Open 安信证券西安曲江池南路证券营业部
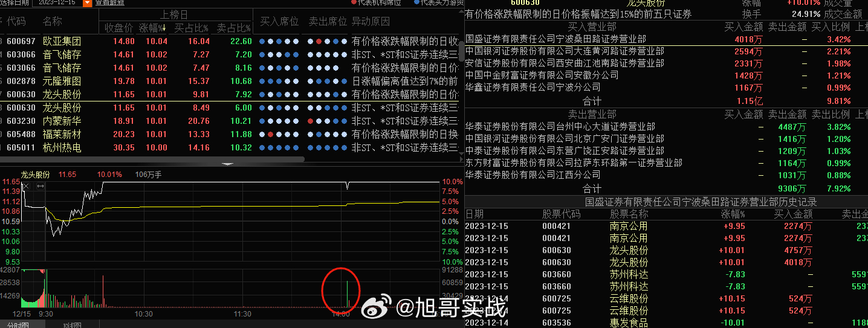The width and height of the screenshot is (868, 328). coord(565,64)
